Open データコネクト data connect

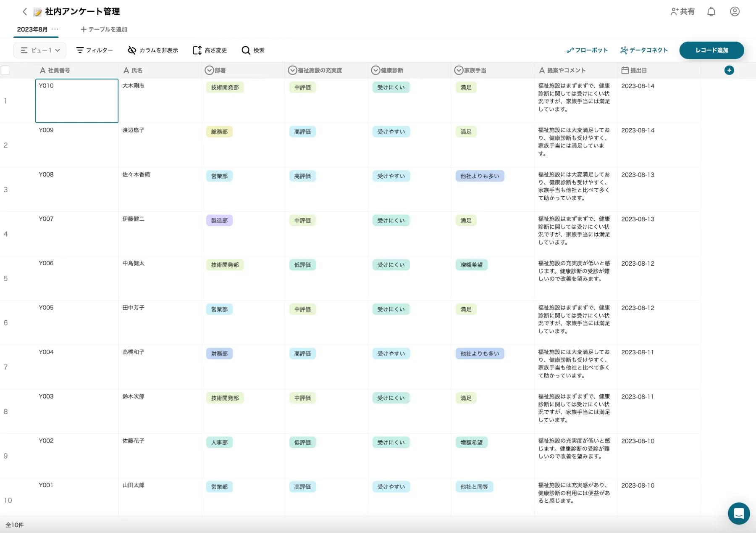click(x=644, y=50)
